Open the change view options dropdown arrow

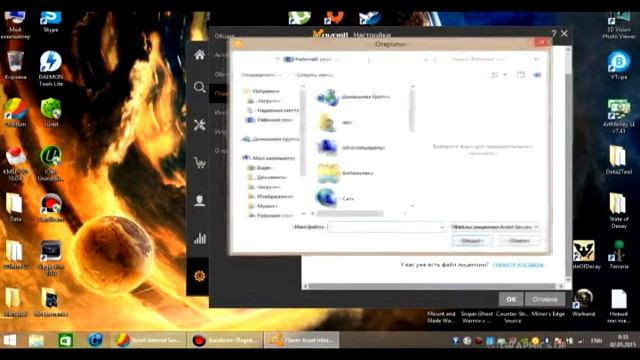pyautogui.click(x=505, y=75)
